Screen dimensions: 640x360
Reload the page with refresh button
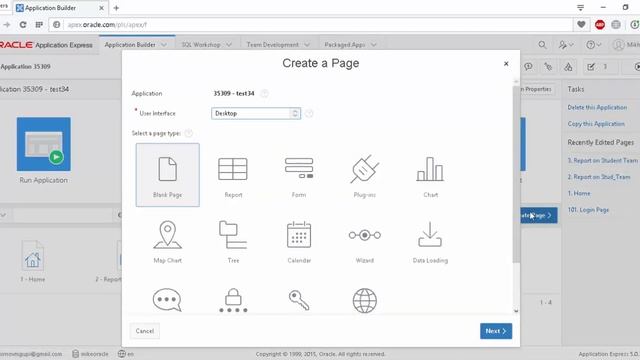coord(23,24)
